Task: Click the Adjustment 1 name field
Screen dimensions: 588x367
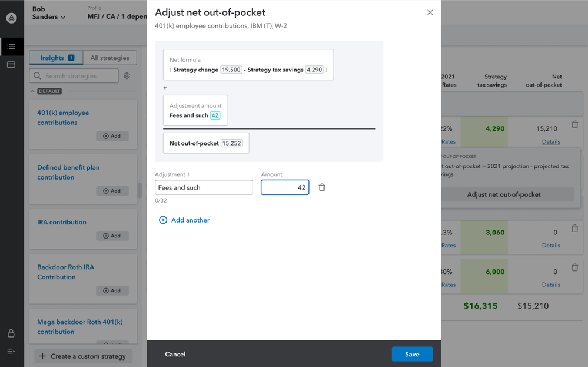Action: click(204, 187)
